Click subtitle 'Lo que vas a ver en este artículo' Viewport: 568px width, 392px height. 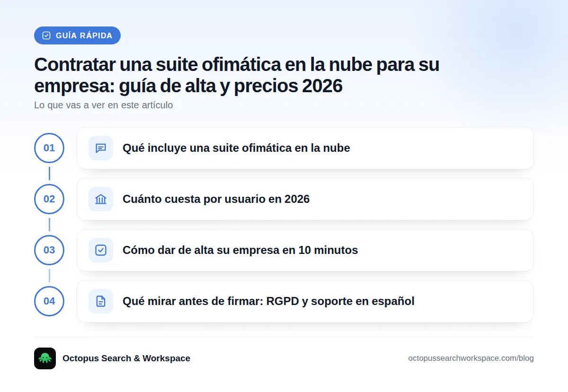(104, 105)
